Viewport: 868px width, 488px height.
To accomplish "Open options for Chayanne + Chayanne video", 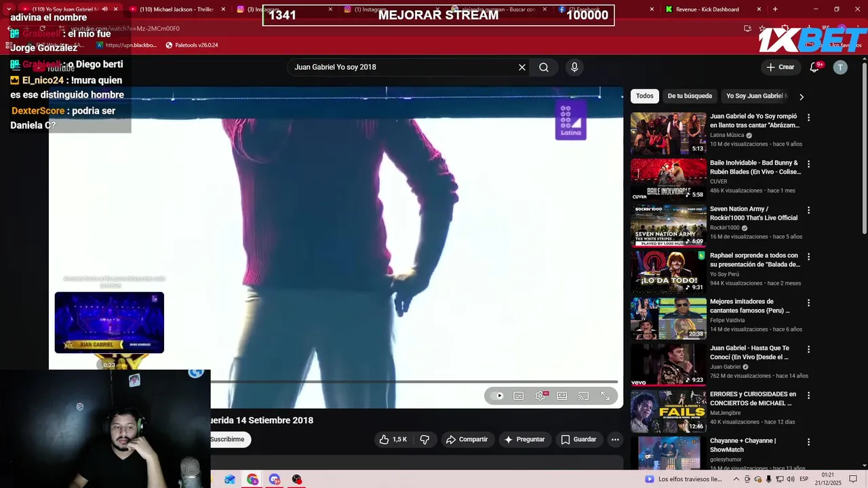I will pos(808,441).
